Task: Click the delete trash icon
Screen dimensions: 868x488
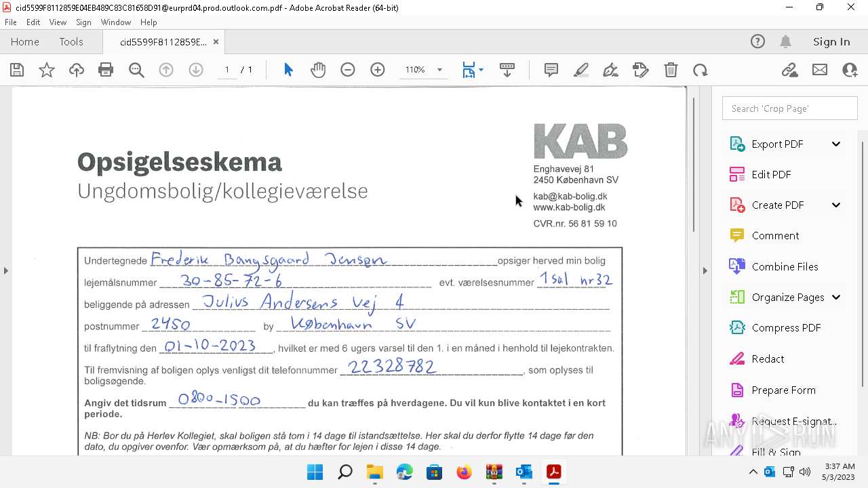Action: pos(671,70)
